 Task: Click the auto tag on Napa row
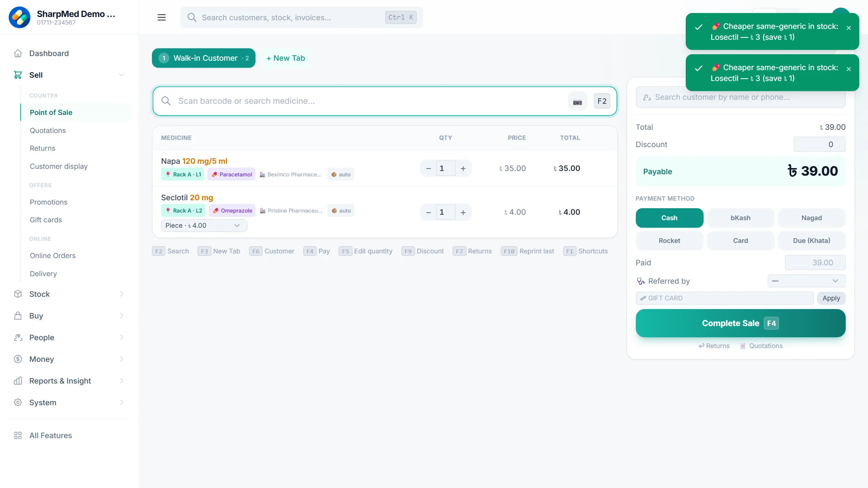(x=341, y=174)
